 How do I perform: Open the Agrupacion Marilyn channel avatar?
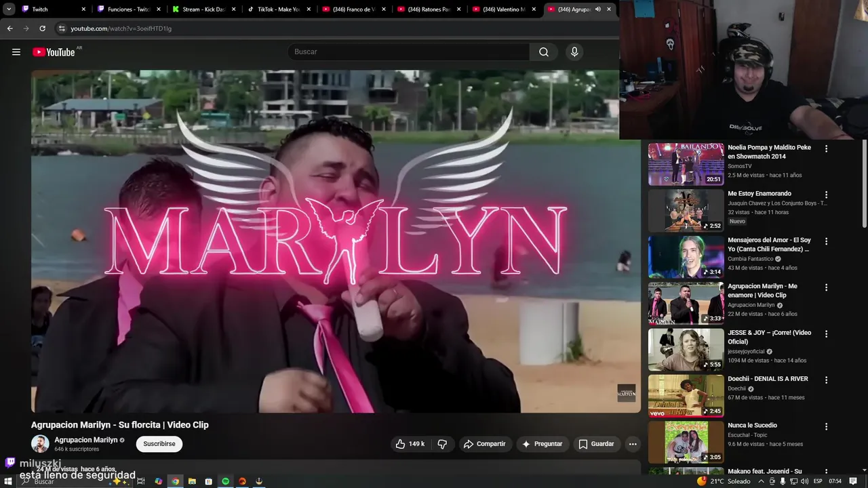click(x=40, y=444)
